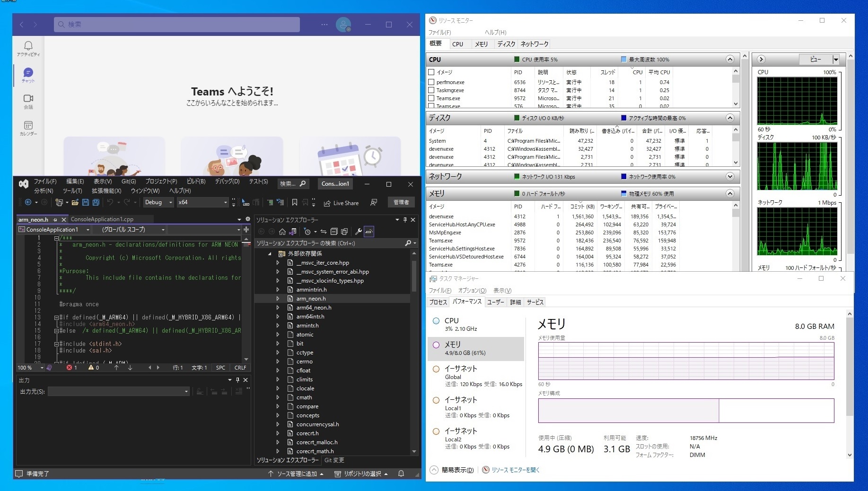The image size is (868, 491).
Task: Check the first Teams.exe checkbox in Resource Monitor
Action: (431, 98)
